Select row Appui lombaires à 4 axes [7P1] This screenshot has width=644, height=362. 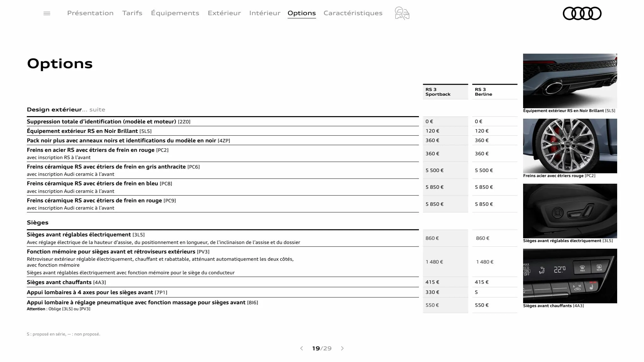coord(223,292)
